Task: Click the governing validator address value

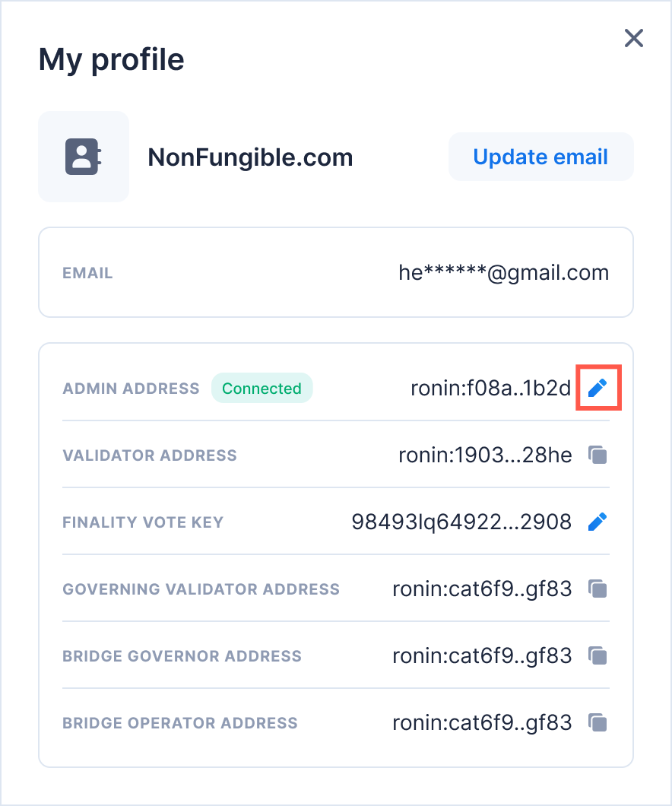Action: 481,589
